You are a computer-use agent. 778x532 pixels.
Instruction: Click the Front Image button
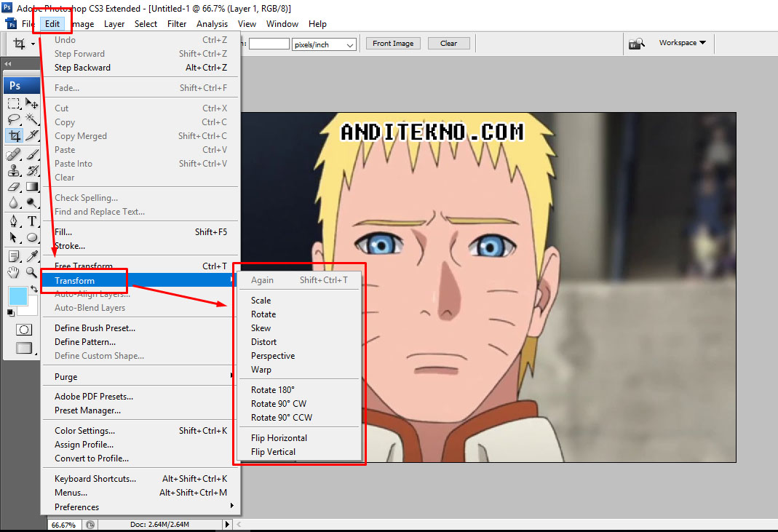[393, 43]
